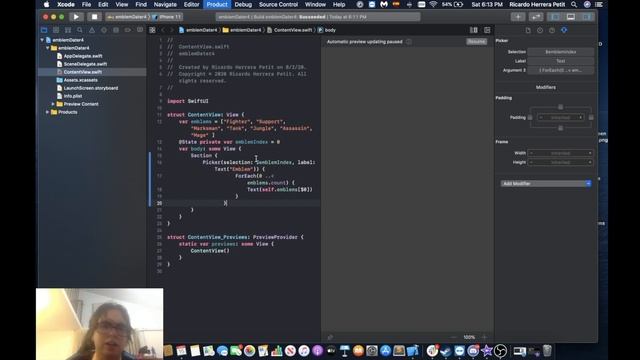Open the Project navigator folder icon
This screenshot has width=640, height=360.
tap(44, 30)
